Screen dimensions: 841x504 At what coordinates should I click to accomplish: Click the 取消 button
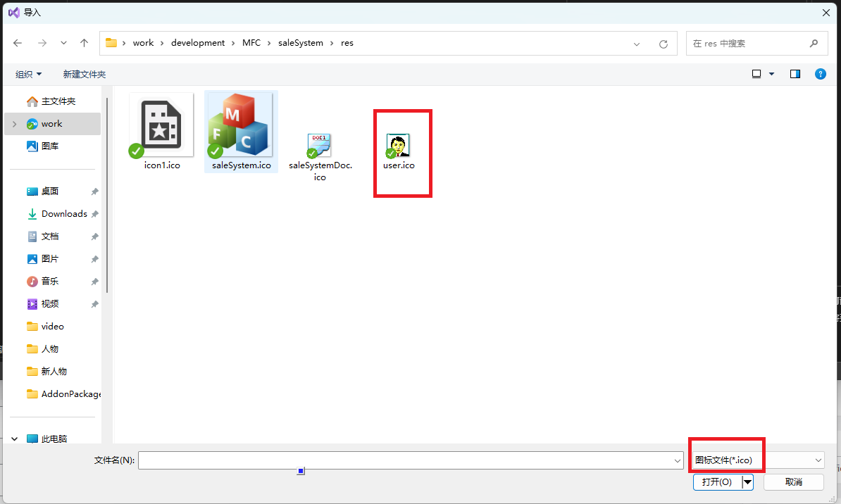click(x=793, y=482)
